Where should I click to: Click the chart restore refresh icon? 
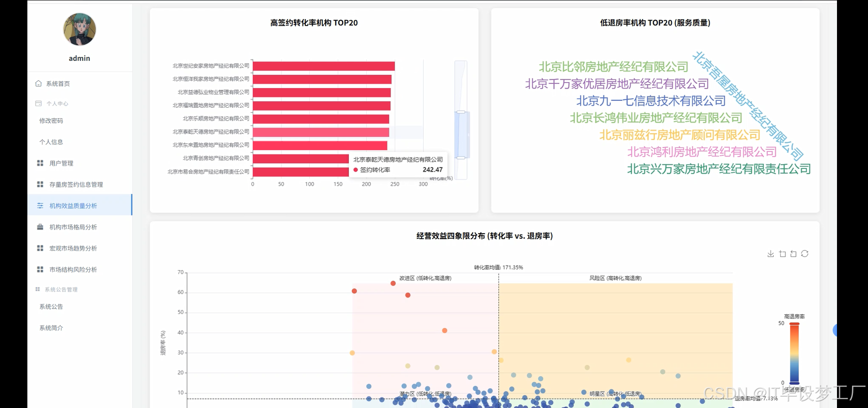(x=805, y=254)
